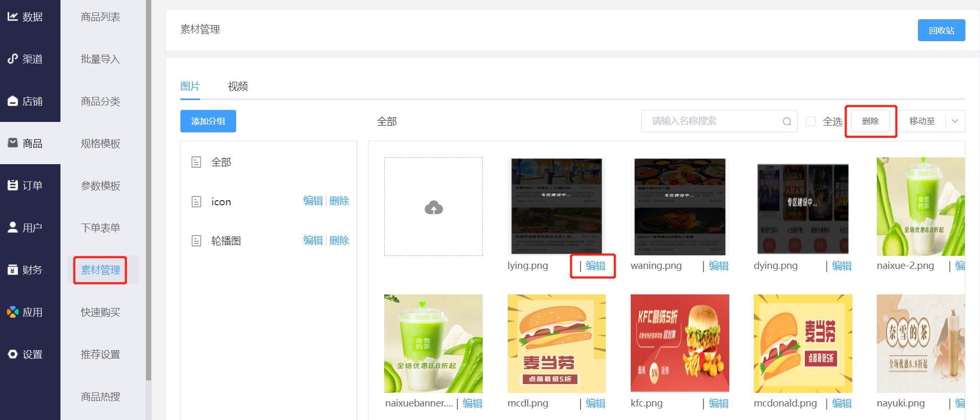Select the lying.png thumbnail
Screen dimensions: 980x420
556,206
